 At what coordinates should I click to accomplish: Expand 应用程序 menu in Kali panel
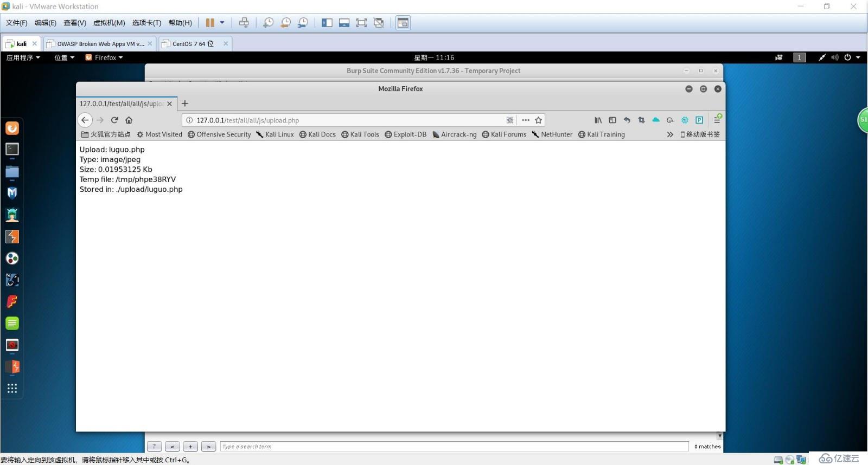click(23, 57)
